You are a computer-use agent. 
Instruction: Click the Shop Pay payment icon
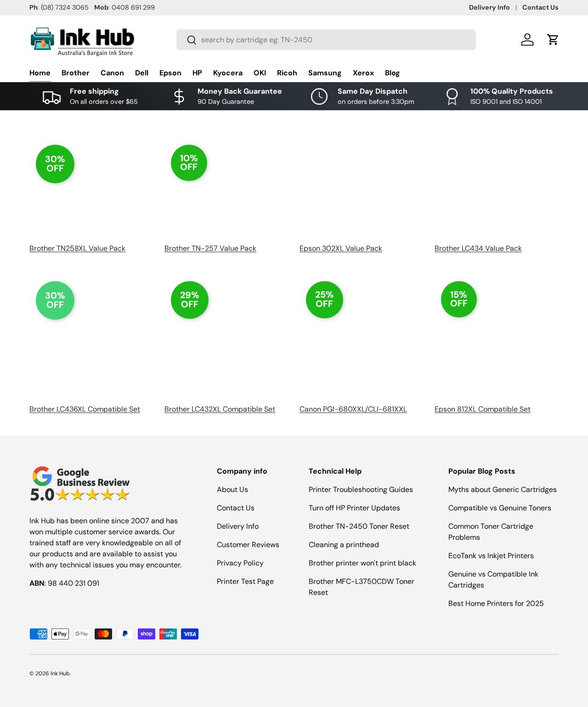pos(147,634)
